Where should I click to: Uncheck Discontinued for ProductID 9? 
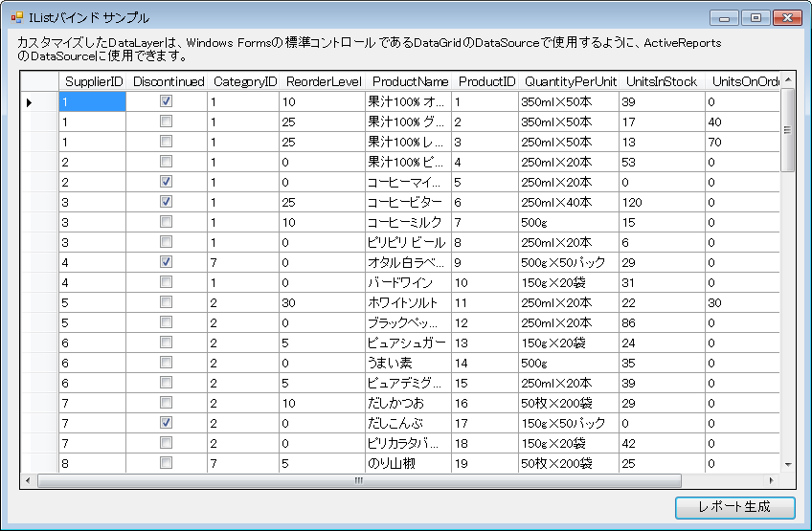point(166,262)
